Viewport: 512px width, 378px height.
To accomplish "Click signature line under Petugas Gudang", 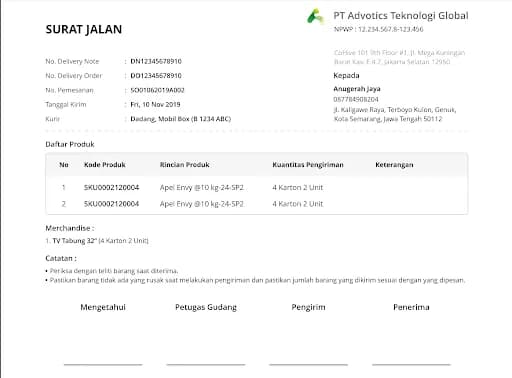I will click(206, 365).
